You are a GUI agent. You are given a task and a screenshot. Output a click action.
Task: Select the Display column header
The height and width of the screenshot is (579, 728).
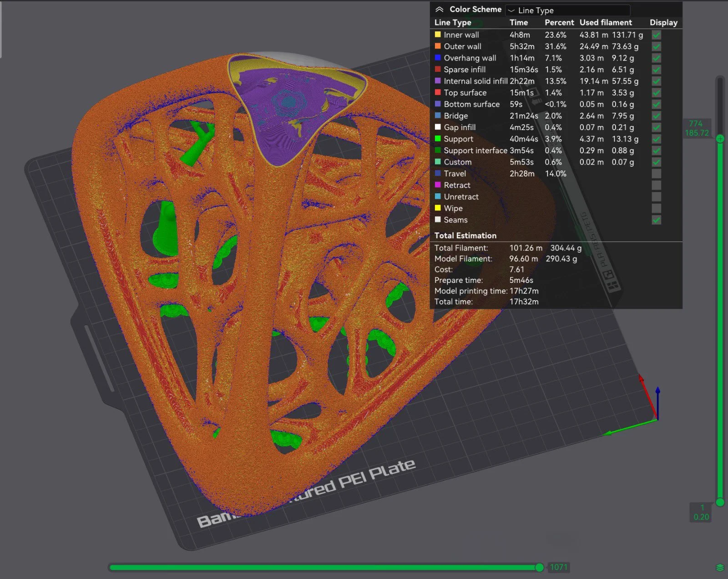pyautogui.click(x=663, y=22)
